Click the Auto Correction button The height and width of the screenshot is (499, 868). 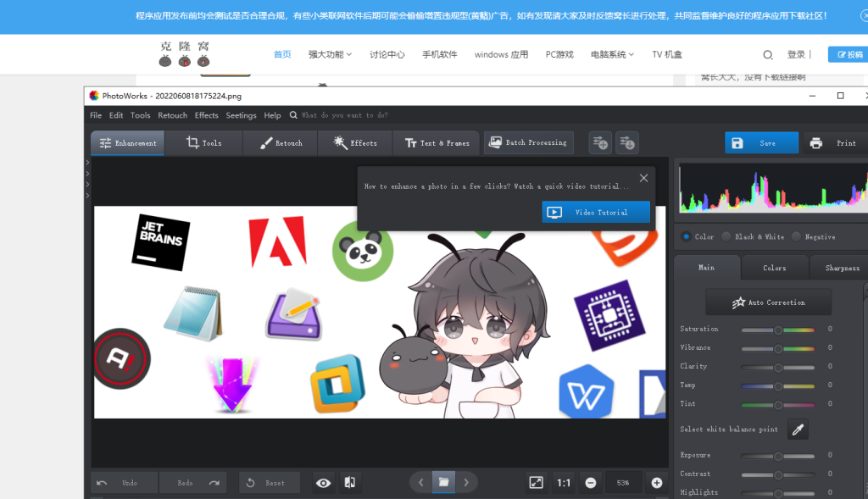pos(768,302)
